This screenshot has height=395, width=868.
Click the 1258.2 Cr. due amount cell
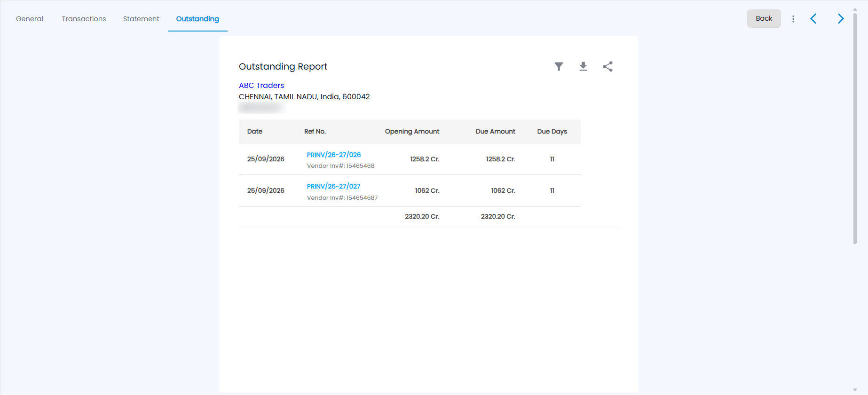pyautogui.click(x=501, y=159)
